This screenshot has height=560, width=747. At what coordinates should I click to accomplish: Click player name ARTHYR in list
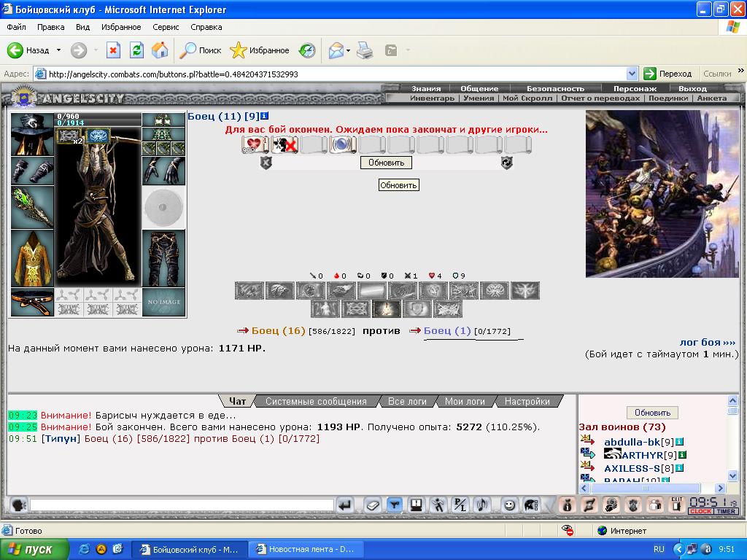[642, 455]
